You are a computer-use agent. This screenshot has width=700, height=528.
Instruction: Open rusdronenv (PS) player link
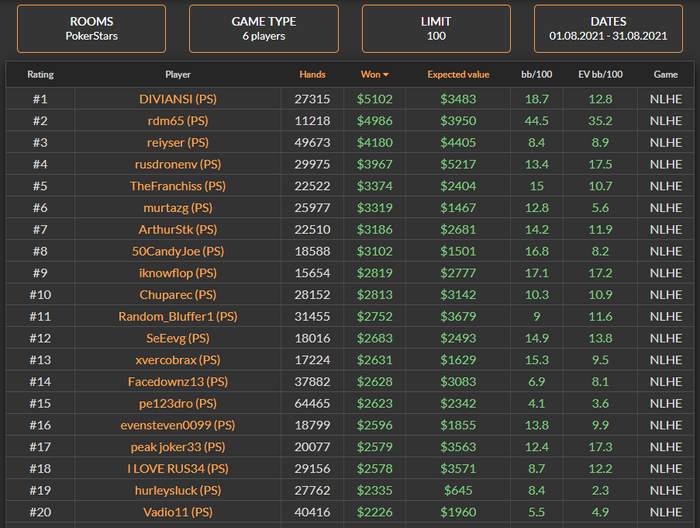(177, 164)
